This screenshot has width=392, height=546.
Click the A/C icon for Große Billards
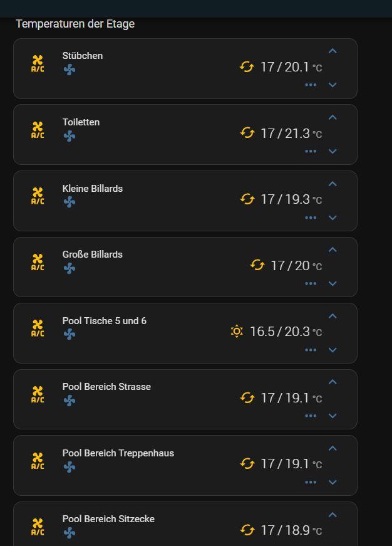click(x=38, y=262)
